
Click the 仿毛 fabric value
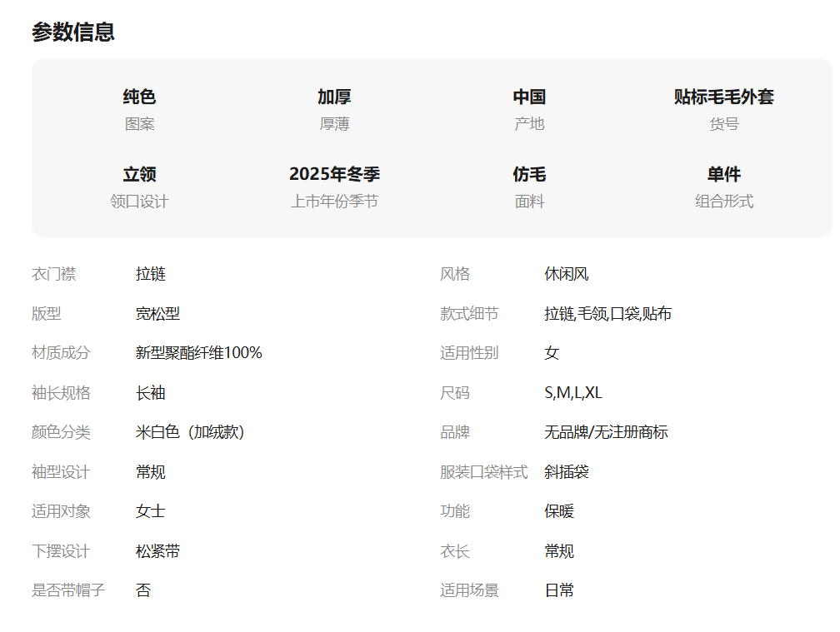click(x=529, y=174)
